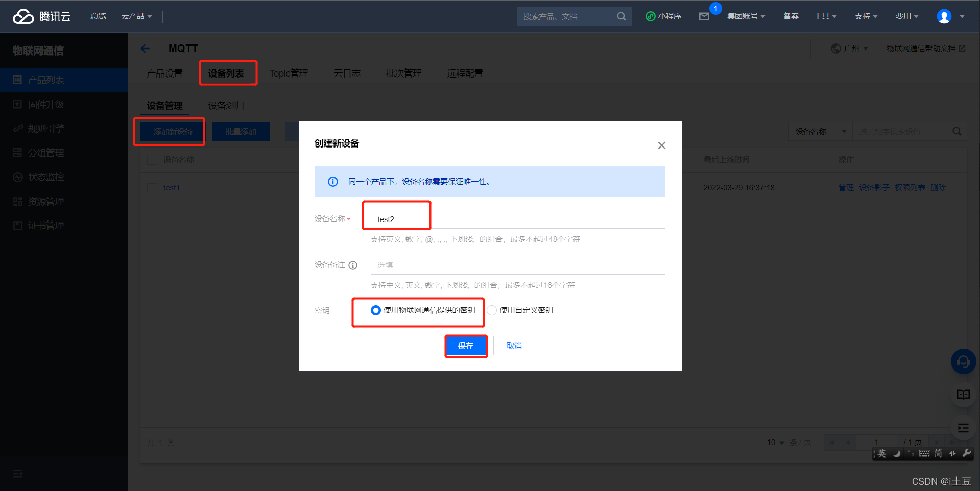Switch to the 设备列表 tab
Image resolution: width=980 pixels, height=491 pixels.
(x=226, y=73)
